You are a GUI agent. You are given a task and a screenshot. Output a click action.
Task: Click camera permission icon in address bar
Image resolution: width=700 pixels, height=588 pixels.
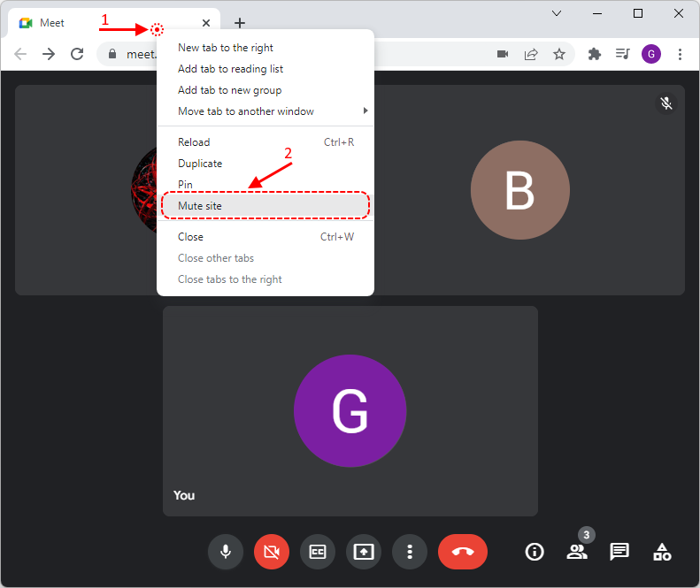point(503,54)
